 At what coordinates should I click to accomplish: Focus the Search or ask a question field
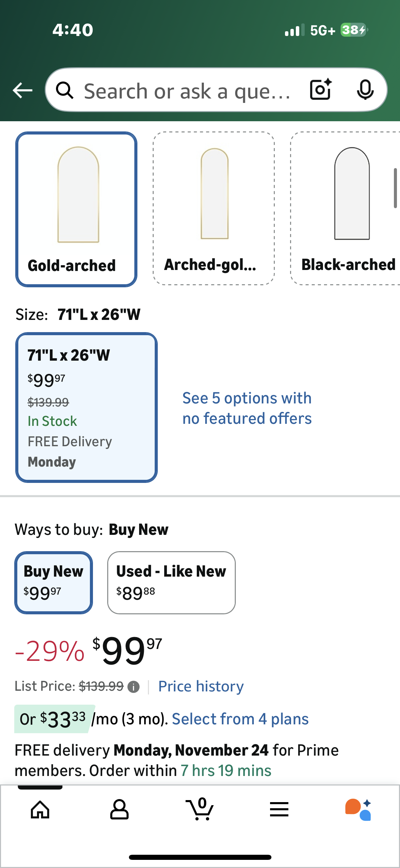pos(187,91)
